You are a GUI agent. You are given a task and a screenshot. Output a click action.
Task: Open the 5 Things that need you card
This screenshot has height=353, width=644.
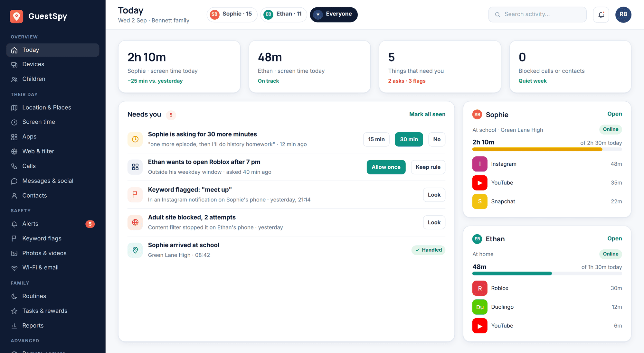pos(440,67)
